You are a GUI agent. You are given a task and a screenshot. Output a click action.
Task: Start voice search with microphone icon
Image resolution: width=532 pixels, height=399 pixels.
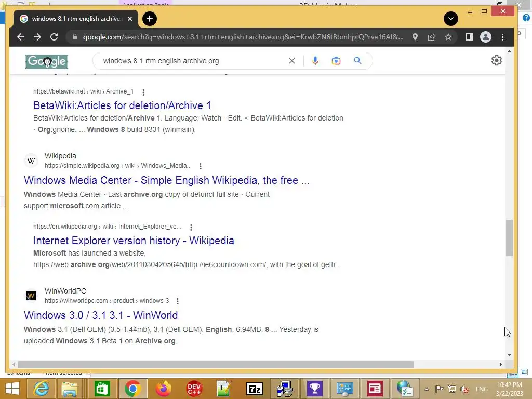tap(315, 61)
